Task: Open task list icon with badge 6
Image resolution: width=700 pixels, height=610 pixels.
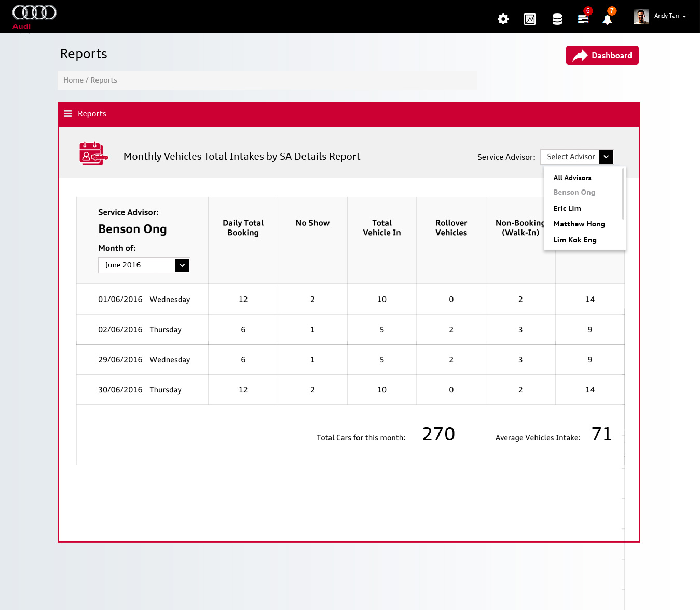Action: coord(583,19)
